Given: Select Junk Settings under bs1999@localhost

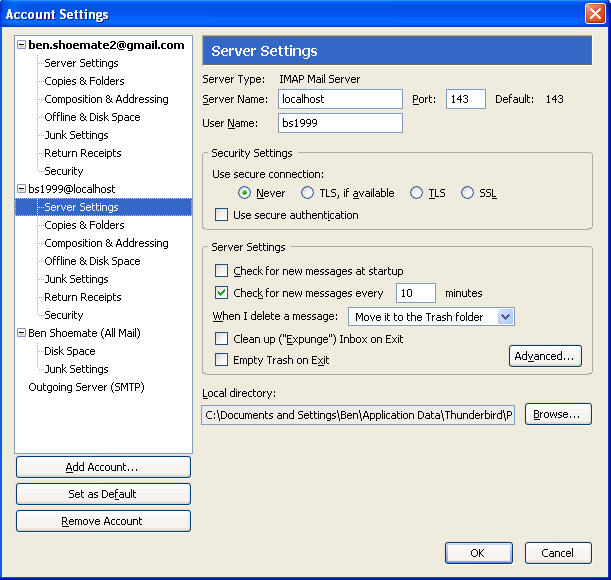Looking at the screenshot, I should point(76,279).
